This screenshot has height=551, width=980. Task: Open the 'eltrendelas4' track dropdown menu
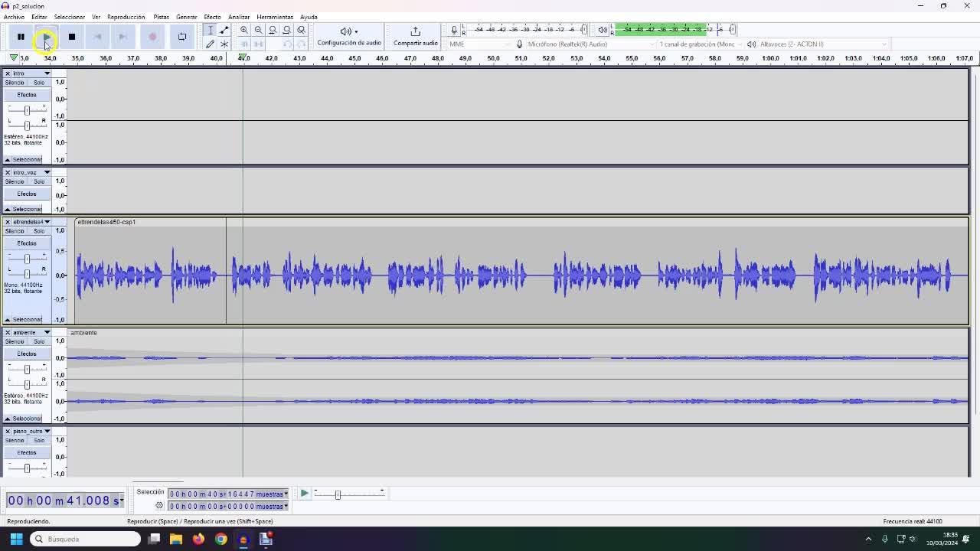pos(47,222)
